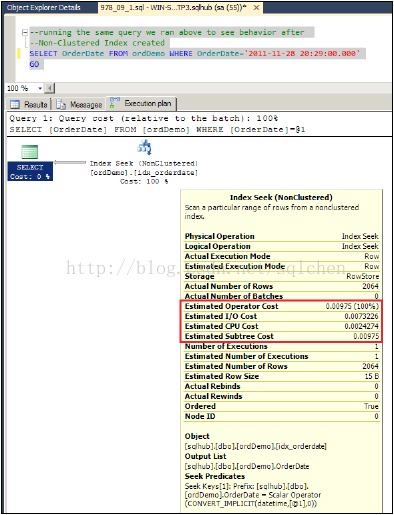Click the Index Seek operator icon
Viewport: 394px width, 515px height.
(x=144, y=148)
